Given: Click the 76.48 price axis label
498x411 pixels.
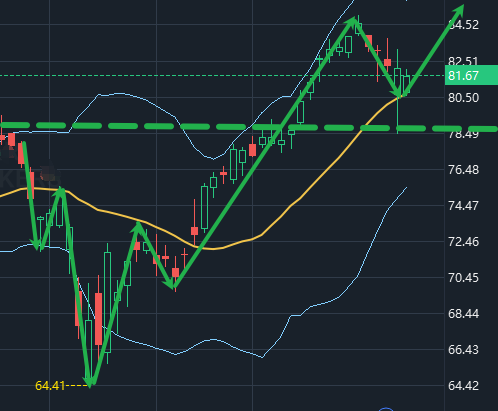Looking at the screenshot, I should point(463,170).
